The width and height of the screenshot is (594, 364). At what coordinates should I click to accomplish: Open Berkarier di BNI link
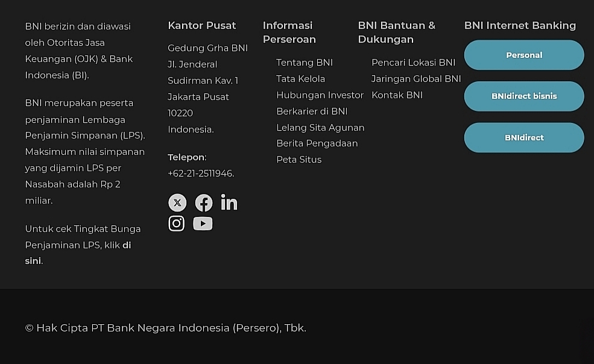[312, 111]
